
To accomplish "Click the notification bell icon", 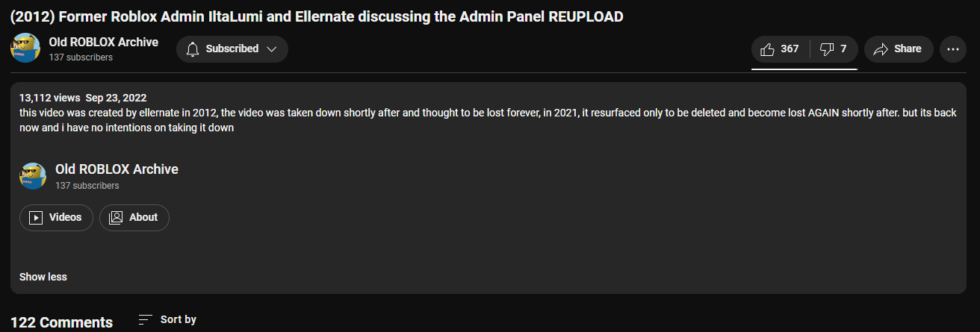I will pyautogui.click(x=193, y=49).
